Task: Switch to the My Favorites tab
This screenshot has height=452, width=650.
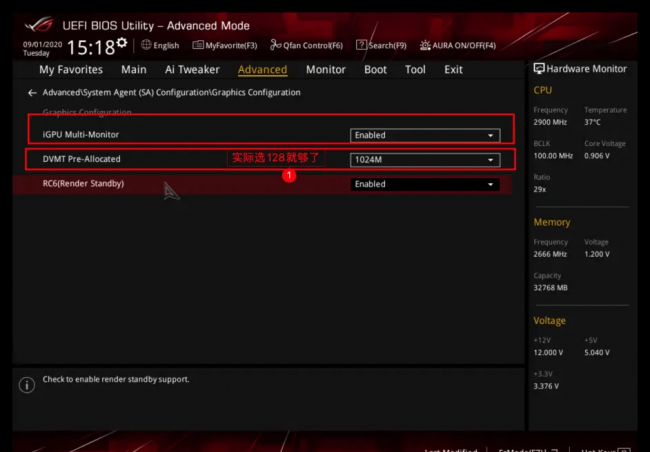Action: pyautogui.click(x=71, y=70)
